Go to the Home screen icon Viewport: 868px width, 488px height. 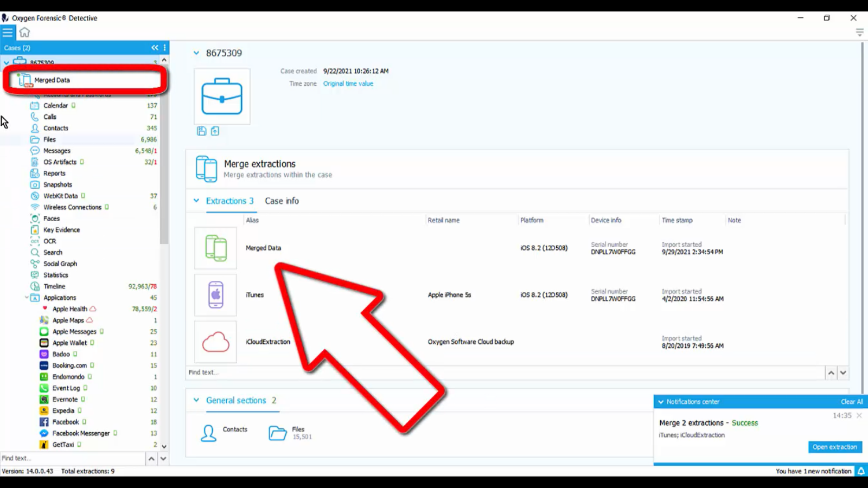(x=24, y=33)
